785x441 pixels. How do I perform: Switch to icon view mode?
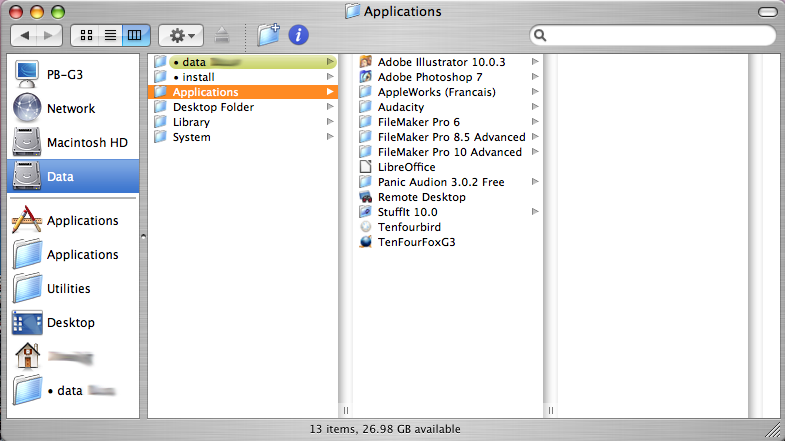[87, 35]
